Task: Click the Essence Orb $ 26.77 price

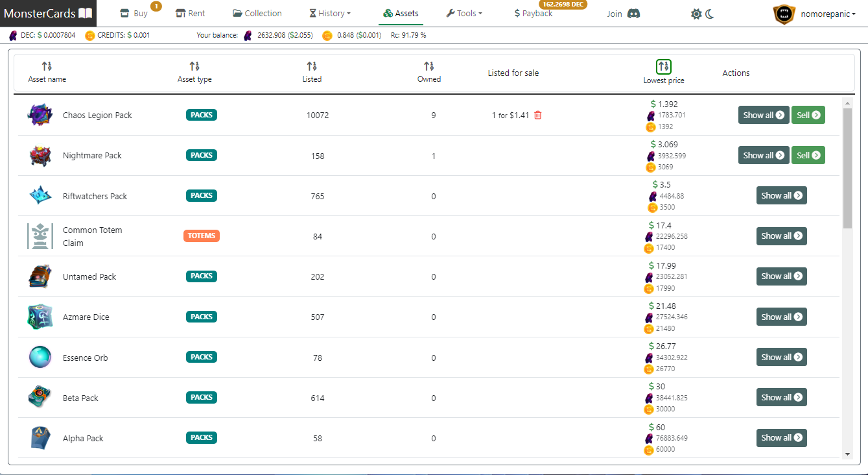Action: [662, 346]
